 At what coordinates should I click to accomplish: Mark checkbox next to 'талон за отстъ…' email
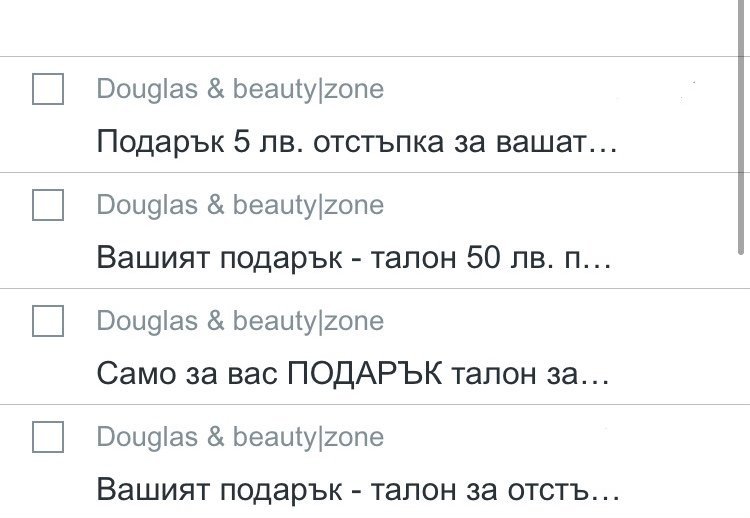click(48, 437)
